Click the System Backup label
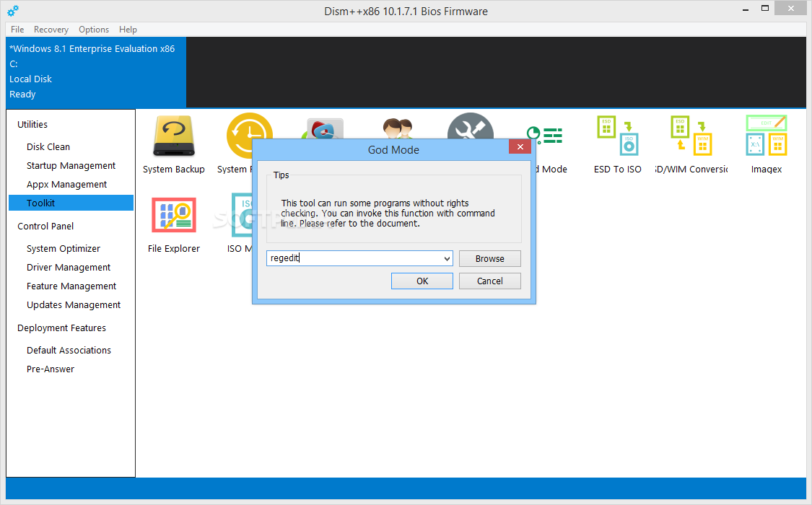812x505 pixels. [x=173, y=170]
